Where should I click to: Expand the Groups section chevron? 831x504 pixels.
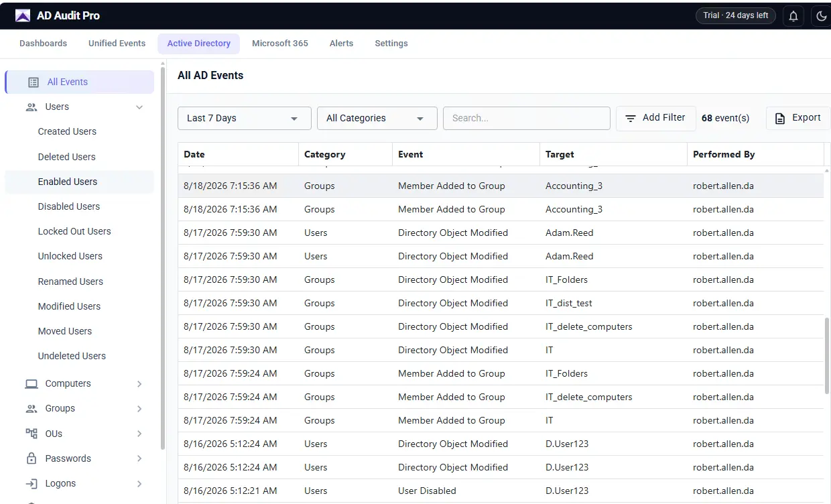click(x=139, y=409)
